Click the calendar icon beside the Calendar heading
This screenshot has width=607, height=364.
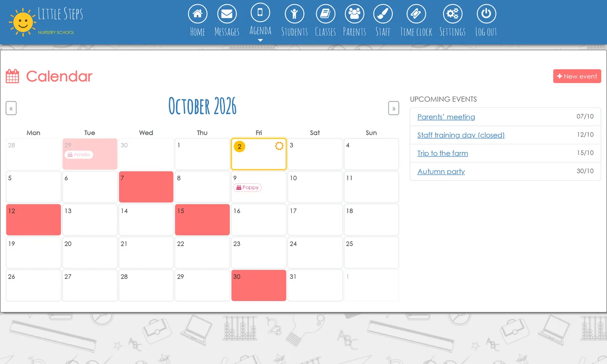(x=13, y=76)
